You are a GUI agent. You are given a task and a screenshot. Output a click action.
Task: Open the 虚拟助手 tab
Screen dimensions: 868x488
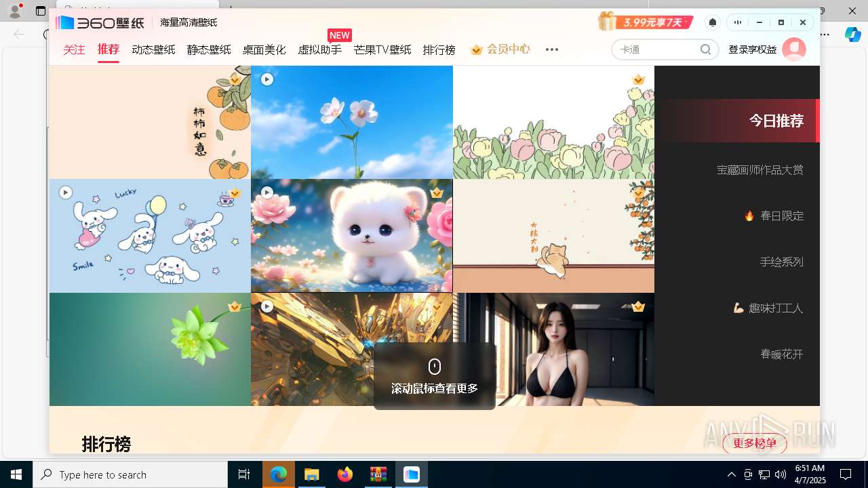320,49
